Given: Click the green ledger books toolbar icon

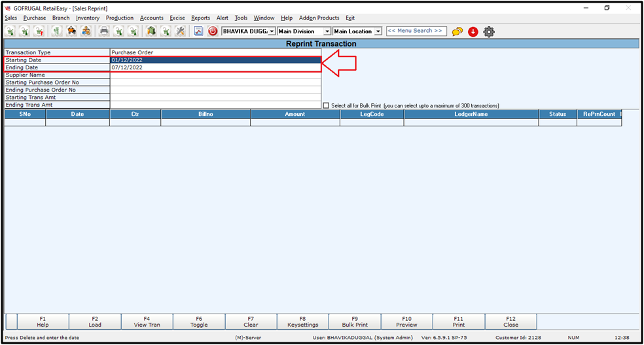Looking at the screenshot, I should [x=151, y=31].
